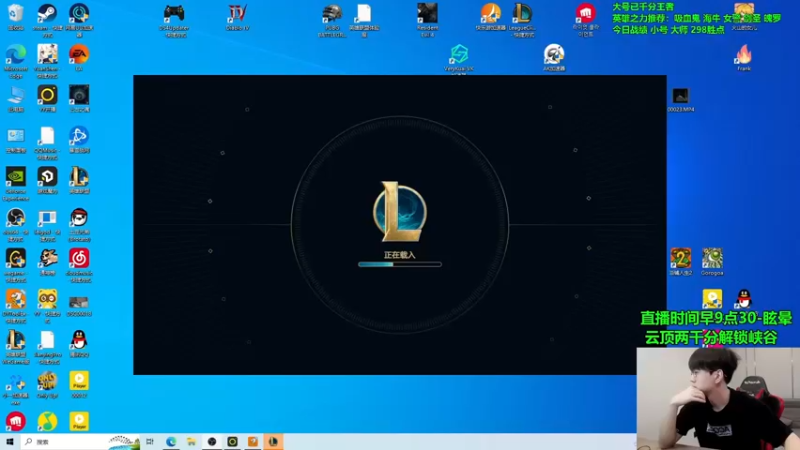Click the 正在载入 loading text
The image size is (800, 450).
tap(399, 255)
